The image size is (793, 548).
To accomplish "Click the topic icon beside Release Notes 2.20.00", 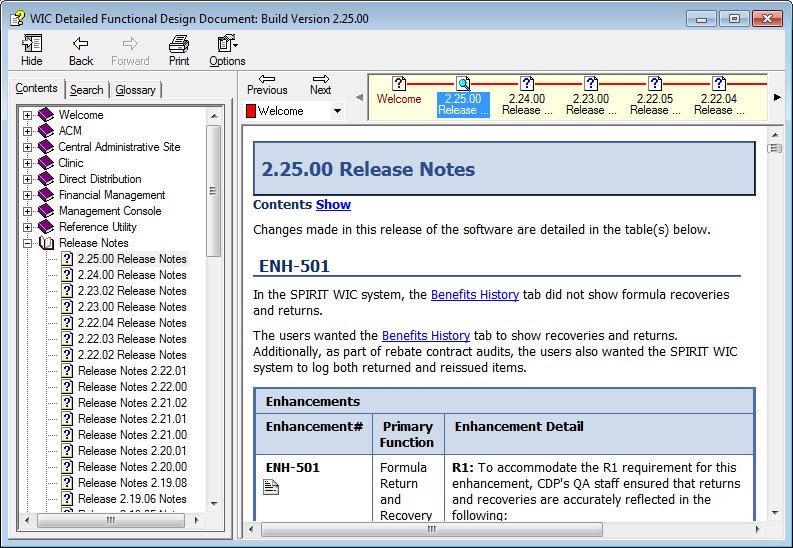I will (67, 467).
